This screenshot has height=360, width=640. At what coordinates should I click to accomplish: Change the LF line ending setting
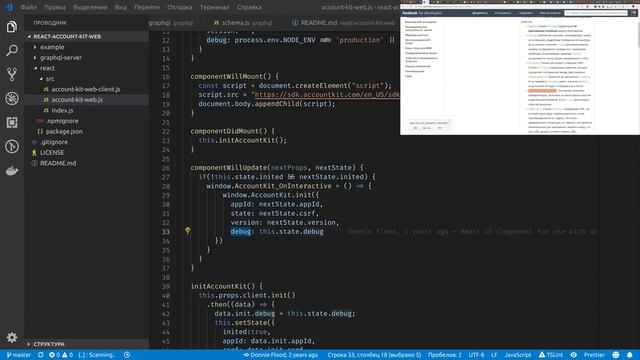click(494, 355)
